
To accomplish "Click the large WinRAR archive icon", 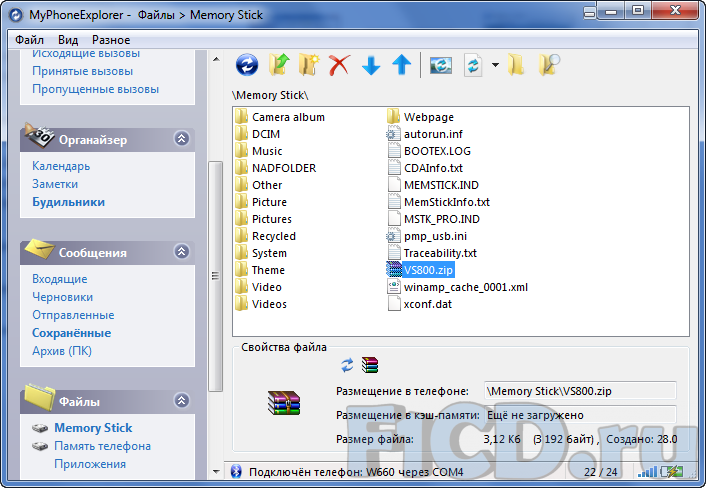I will pos(284,403).
